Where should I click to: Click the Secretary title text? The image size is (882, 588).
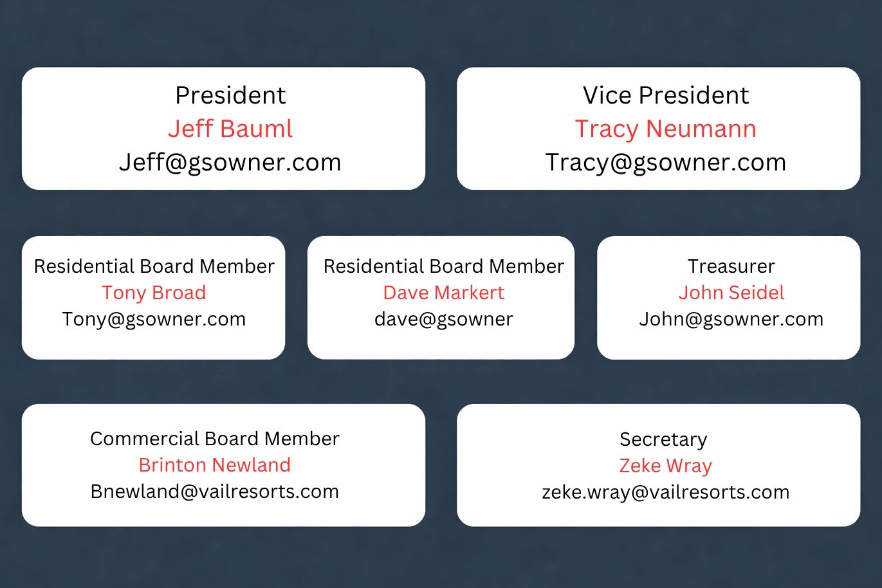click(x=663, y=439)
